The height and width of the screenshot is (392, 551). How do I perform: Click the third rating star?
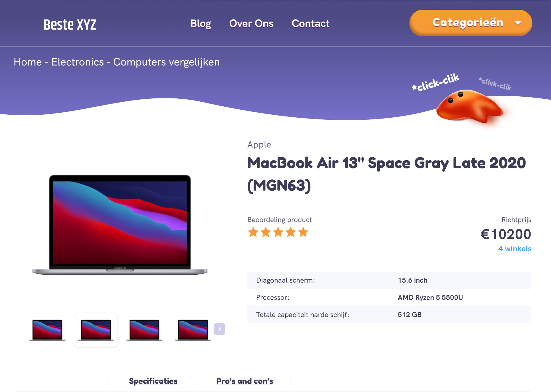coord(278,232)
